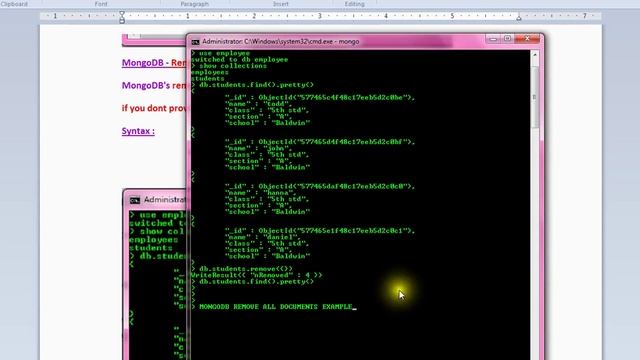The image size is (640, 360).
Task: Click the cmd icon of the background Administrator window
Action: [x=135, y=200]
